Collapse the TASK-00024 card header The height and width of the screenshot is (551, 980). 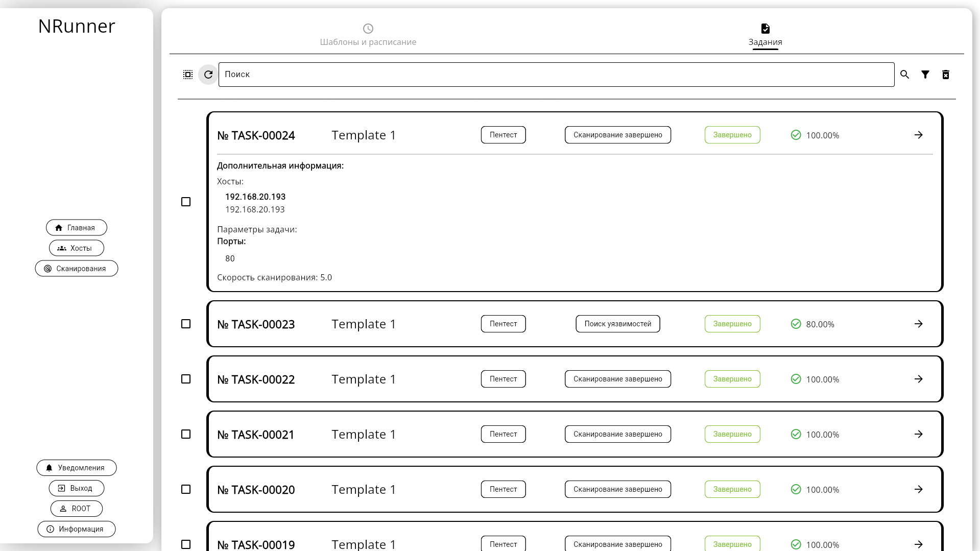click(x=575, y=135)
